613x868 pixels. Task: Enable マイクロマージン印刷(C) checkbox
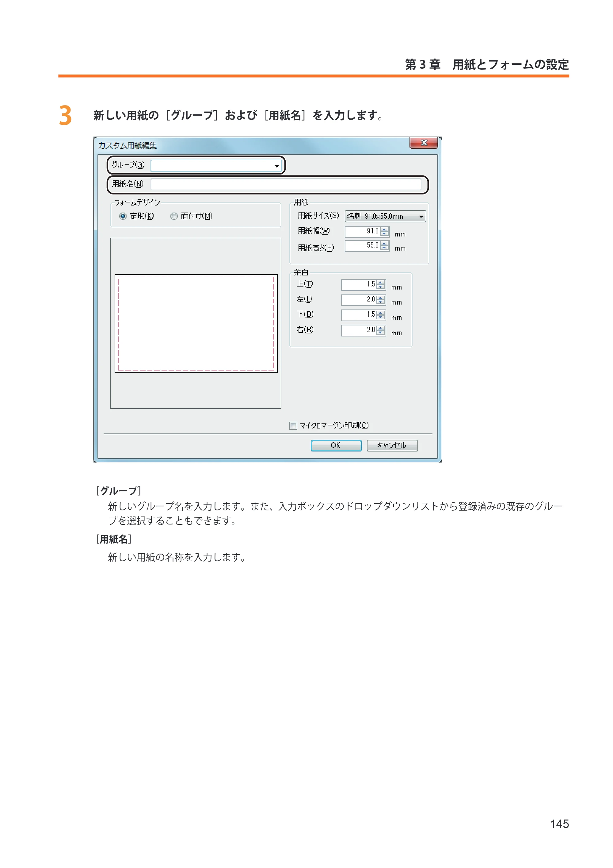pyautogui.click(x=293, y=426)
